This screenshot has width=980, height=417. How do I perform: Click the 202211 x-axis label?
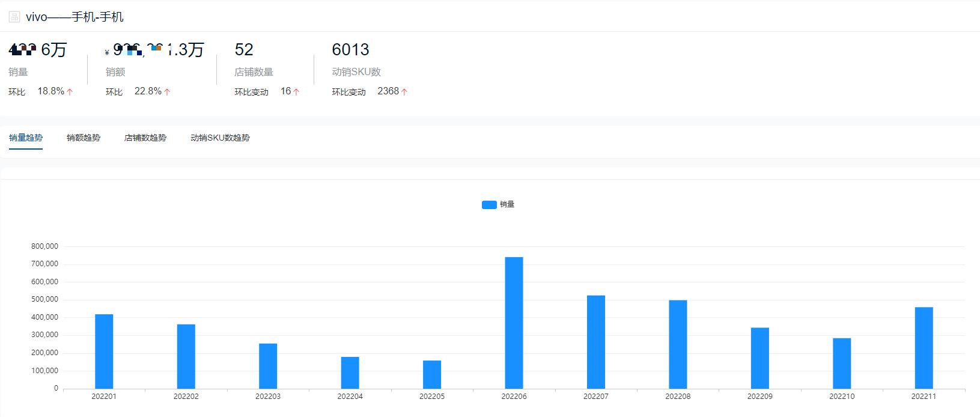(x=924, y=397)
